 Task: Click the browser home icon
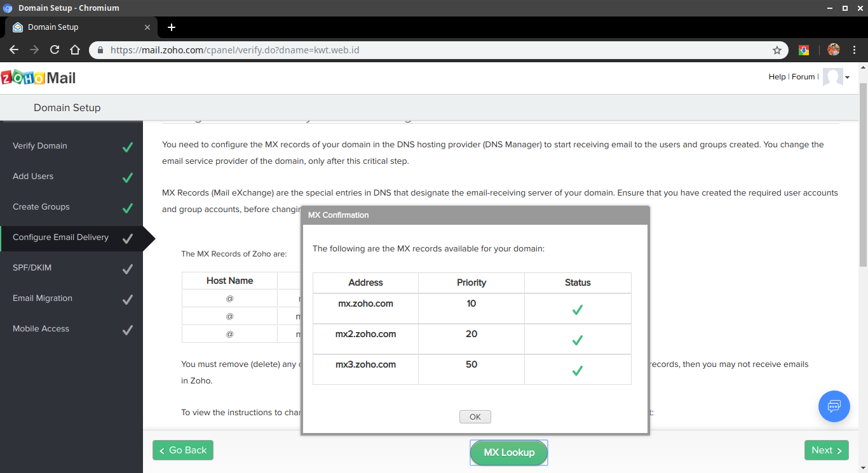coord(75,50)
